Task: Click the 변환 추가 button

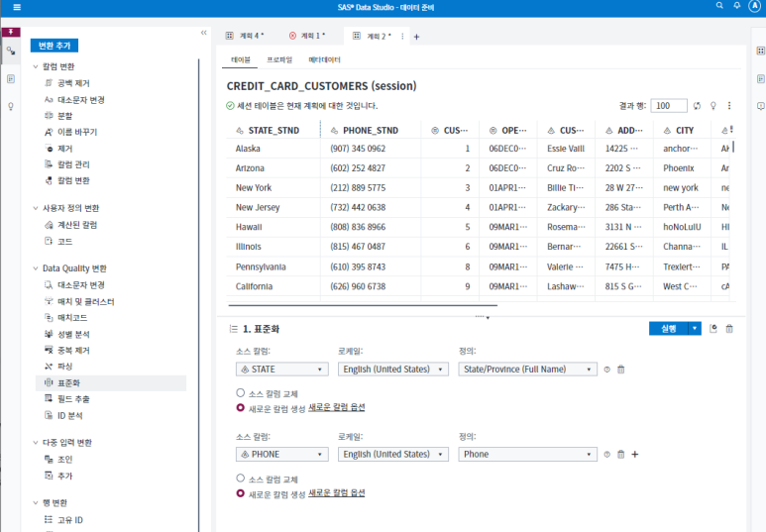Action: click(55, 46)
